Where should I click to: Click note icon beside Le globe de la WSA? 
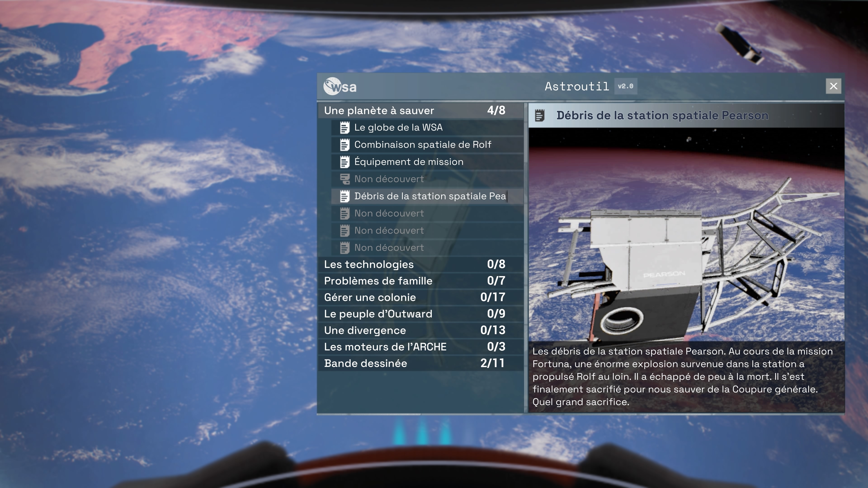pyautogui.click(x=344, y=128)
